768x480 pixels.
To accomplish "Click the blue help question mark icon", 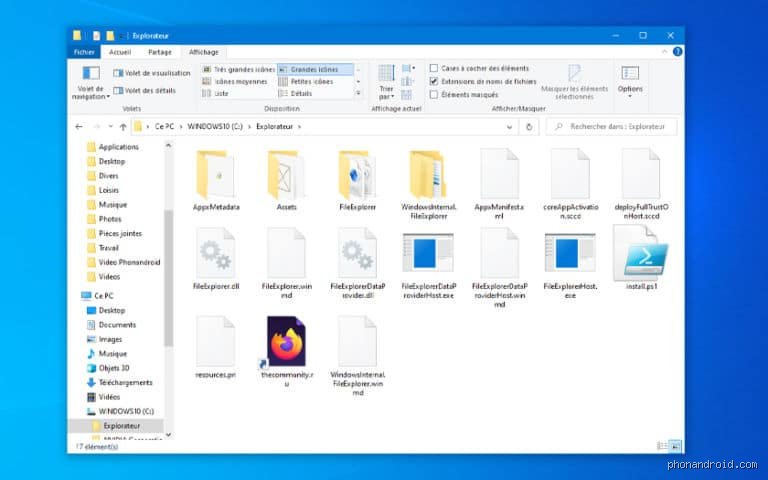I will pos(677,51).
